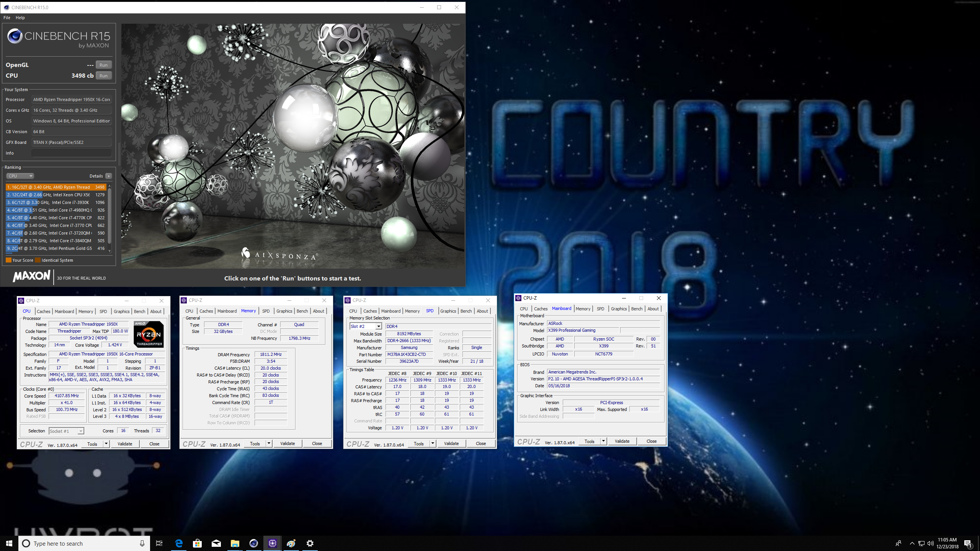Image resolution: width=980 pixels, height=551 pixels.
Task: Select ranking entry Intel Core i7-4770K
Action: (56, 218)
